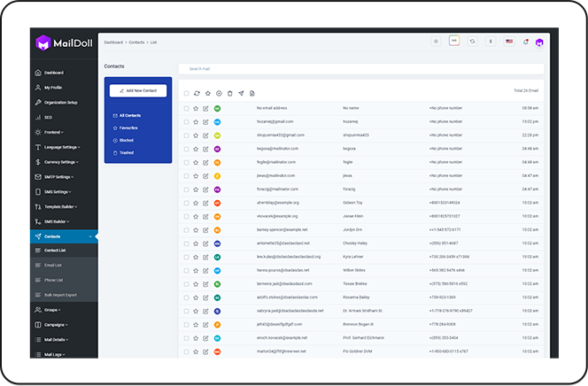Show Favourites contacts filter
Screen dimensions: 588x386
[x=129, y=127]
